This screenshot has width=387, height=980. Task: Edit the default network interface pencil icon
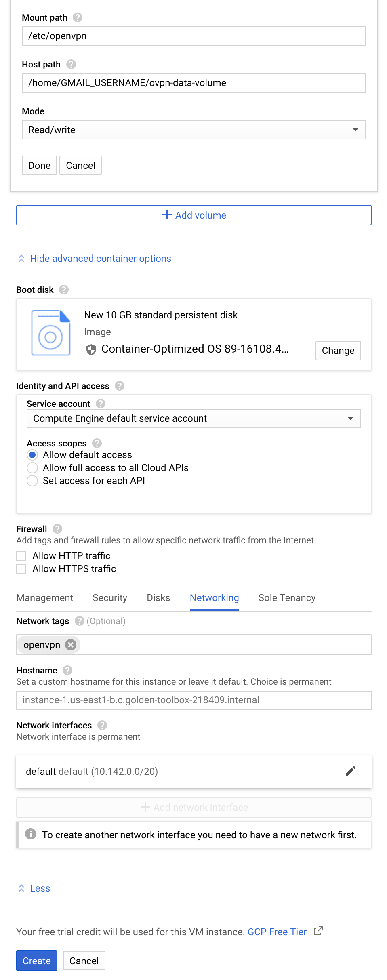(350, 771)
